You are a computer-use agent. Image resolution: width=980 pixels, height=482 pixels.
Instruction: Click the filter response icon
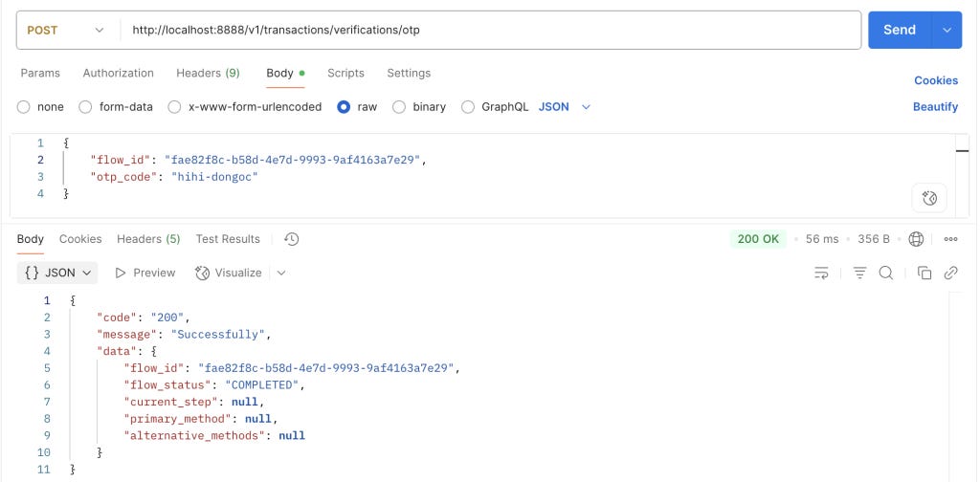[x=860, y=273]
